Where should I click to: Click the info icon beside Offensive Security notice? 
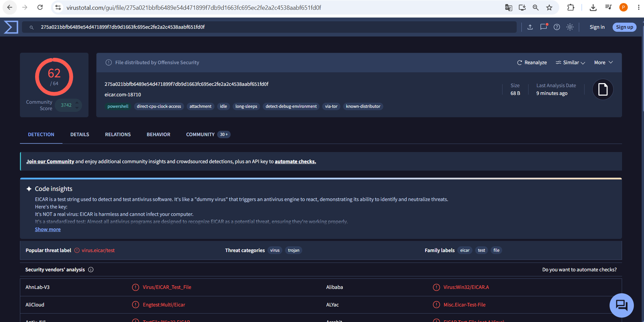109,63
